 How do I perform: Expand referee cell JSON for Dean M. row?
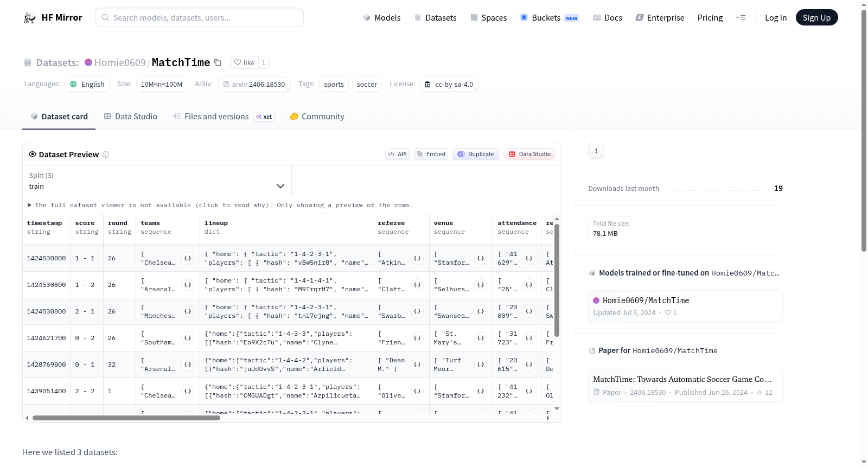point(417,364)
